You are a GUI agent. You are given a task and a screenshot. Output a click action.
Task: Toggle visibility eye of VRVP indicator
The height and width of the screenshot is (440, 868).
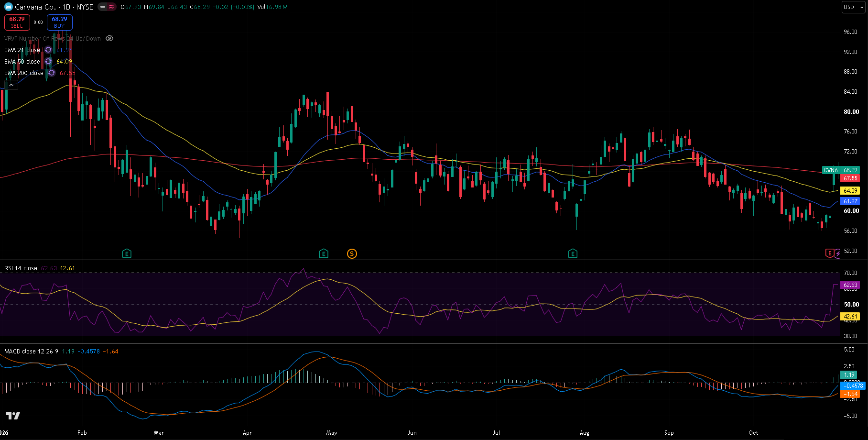[x=109, y=39]
